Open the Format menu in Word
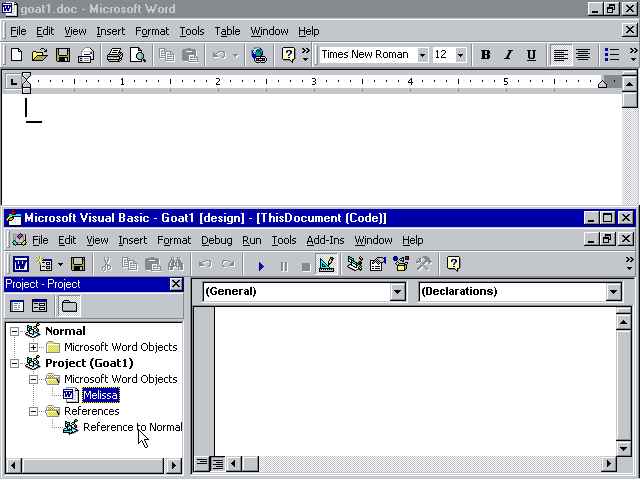The image size is (640, 480). [x=152, y=31]
